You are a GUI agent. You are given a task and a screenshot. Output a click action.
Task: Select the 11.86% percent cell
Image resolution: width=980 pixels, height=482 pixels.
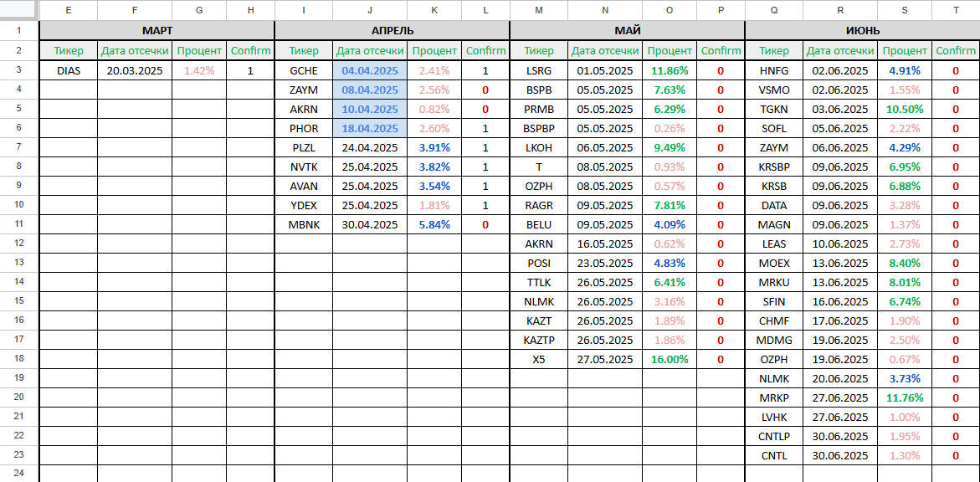click(x=670, y=70)
